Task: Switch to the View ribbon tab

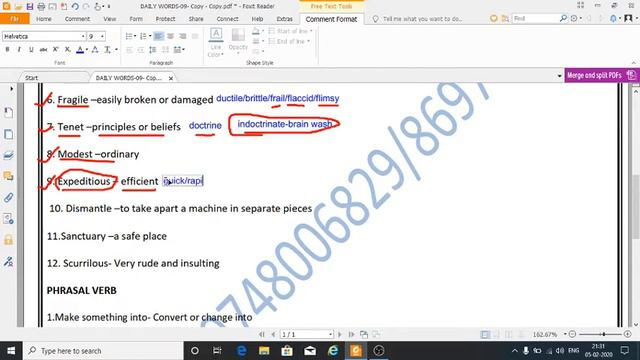Action: (x=109, y=19)
